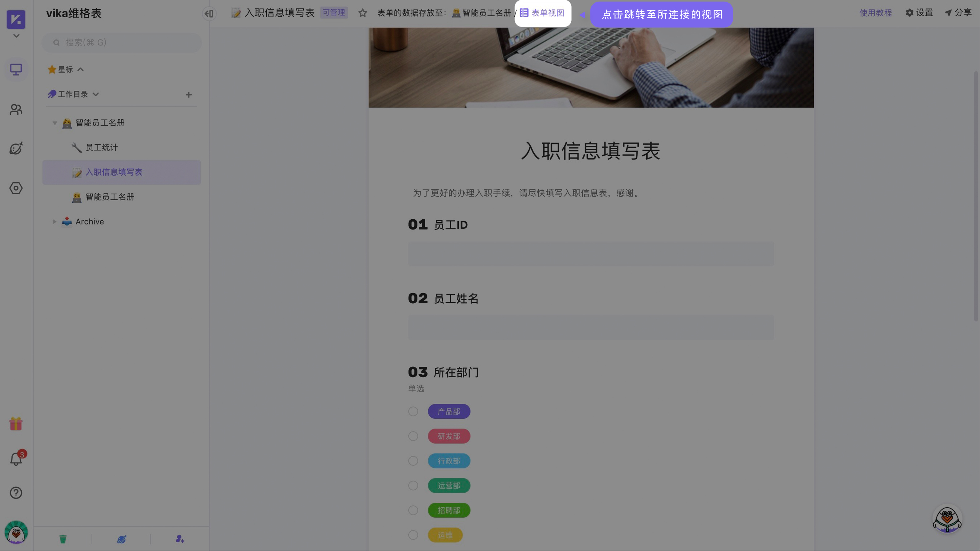
Task: Open the 使用教程 tutorial link
Action: coord(876,13)
